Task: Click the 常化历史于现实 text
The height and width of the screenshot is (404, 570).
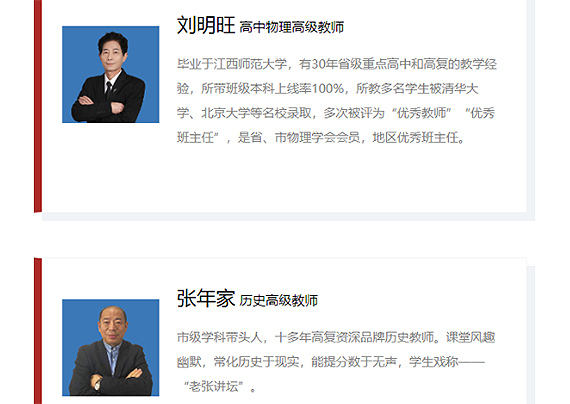Action: click(256, 362)
